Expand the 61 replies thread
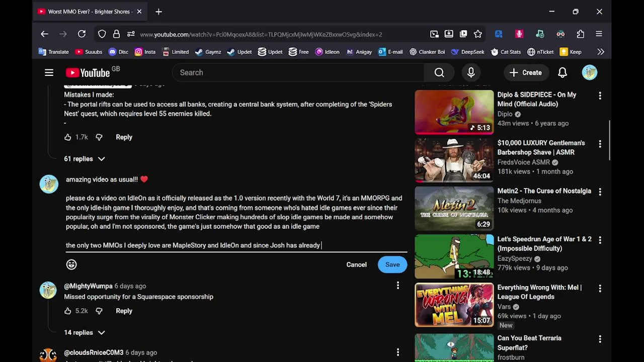644x362 pixels. tap(85, 159)
